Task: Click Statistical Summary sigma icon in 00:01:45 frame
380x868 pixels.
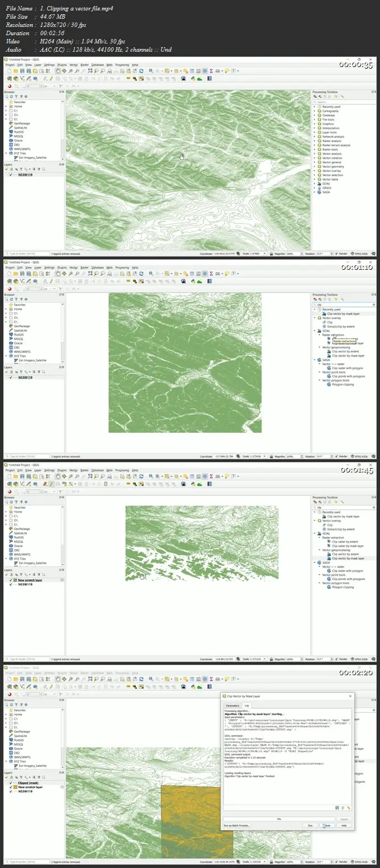Action: [x=211, y=476]
